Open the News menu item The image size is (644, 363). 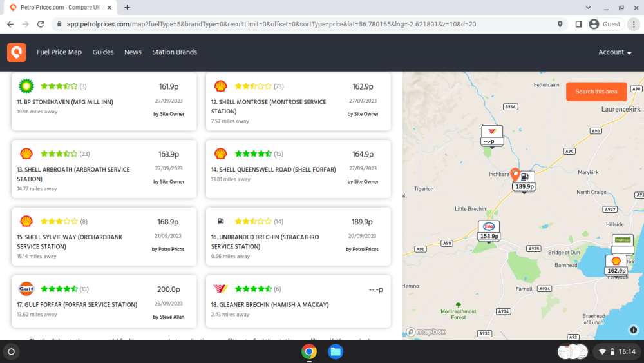click(133, 52)
